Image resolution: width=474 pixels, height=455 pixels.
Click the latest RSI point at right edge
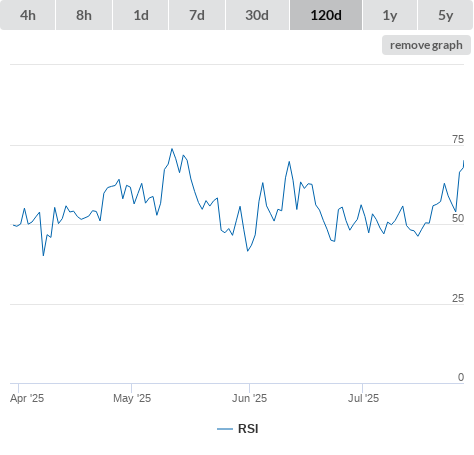point(463,161)
